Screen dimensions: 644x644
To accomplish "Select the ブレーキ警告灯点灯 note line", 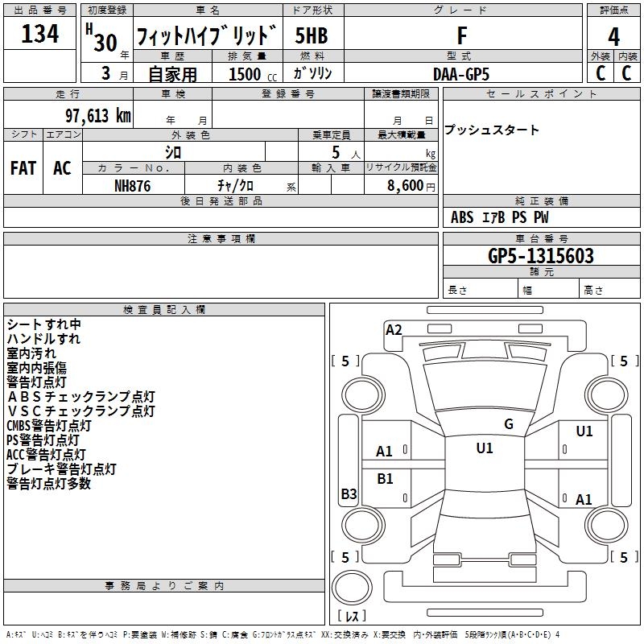I will tap(61, 469).
